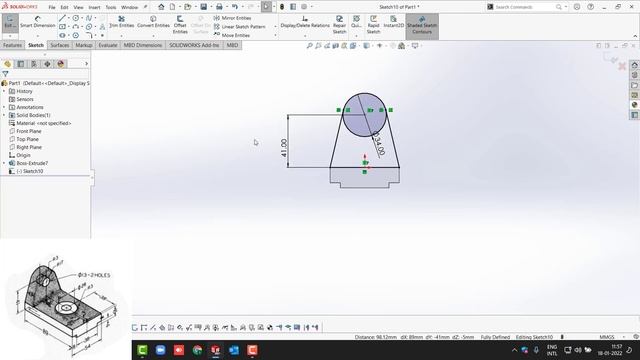Select Sketch10 in feature tree
Screen dimensions: 640x360
(x=26, y=171)
